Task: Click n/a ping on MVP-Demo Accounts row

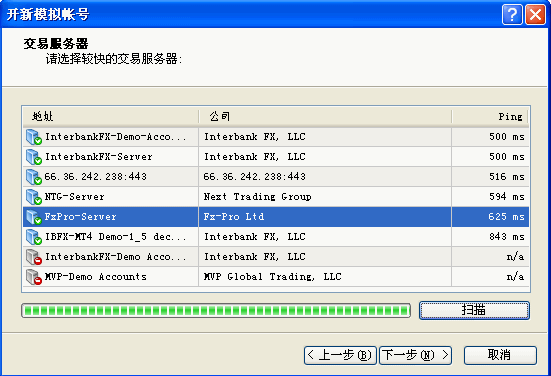Action: click(x=516, y=277)
